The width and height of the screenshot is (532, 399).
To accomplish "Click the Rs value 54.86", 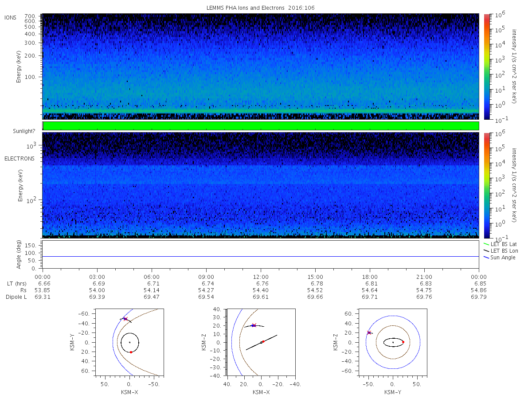I will 479,290.
